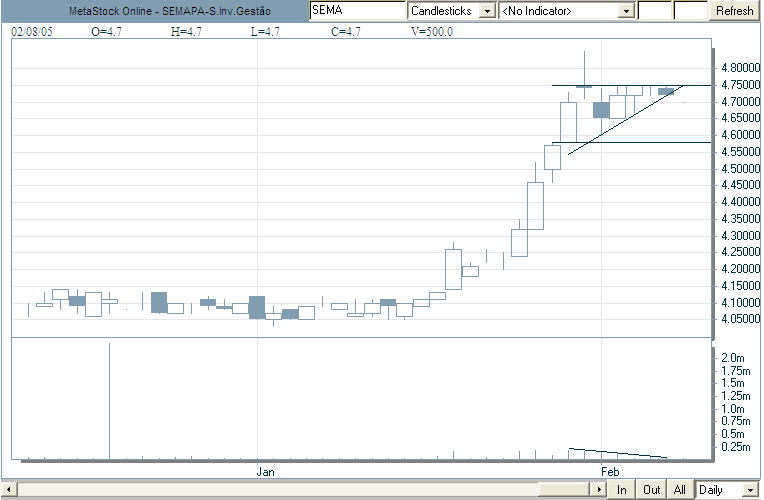
Task: Click the 0.25m volume axis label
Action: pyautogui.click(x=736, y=447)
